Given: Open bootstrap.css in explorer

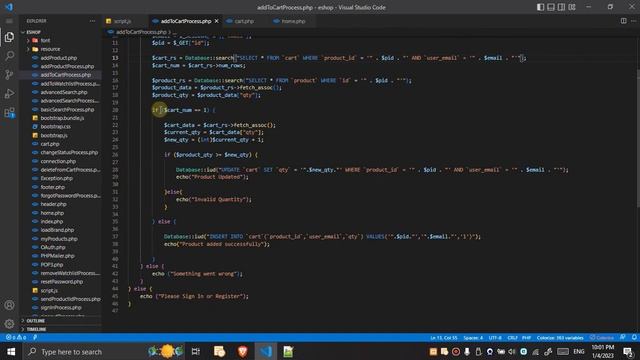Looking at the screenshot, I should [x=56, y=127].
